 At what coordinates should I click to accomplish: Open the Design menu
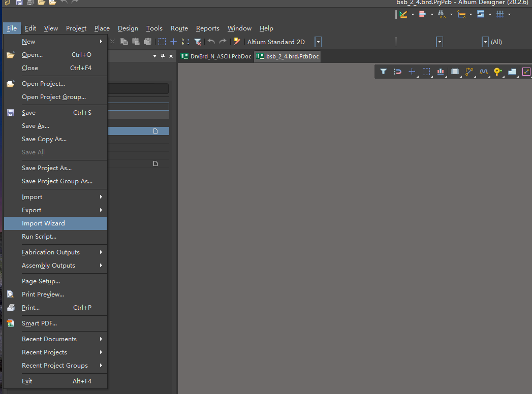[128, 28]
